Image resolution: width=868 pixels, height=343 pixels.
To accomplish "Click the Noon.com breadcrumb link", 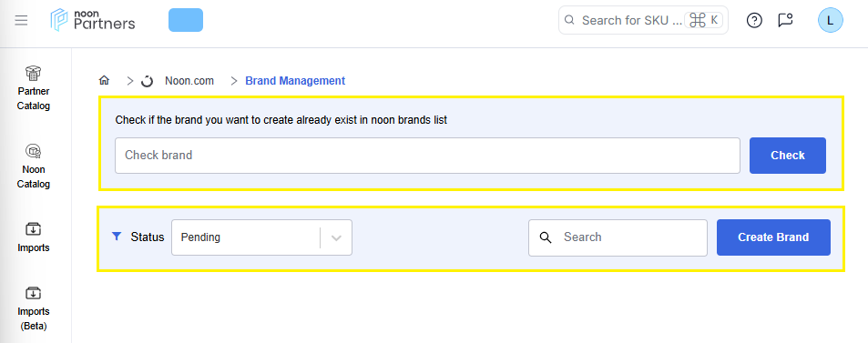I will coord(189,81).
